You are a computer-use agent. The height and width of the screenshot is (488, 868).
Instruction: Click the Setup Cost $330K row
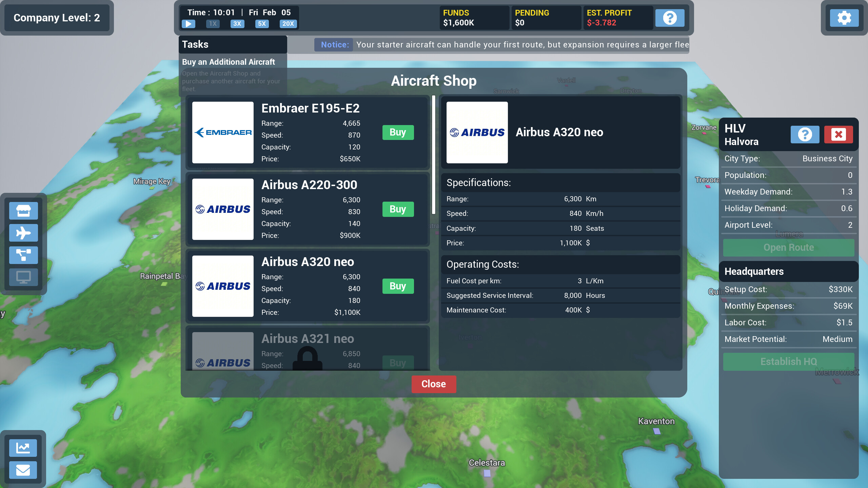point(789,289)
